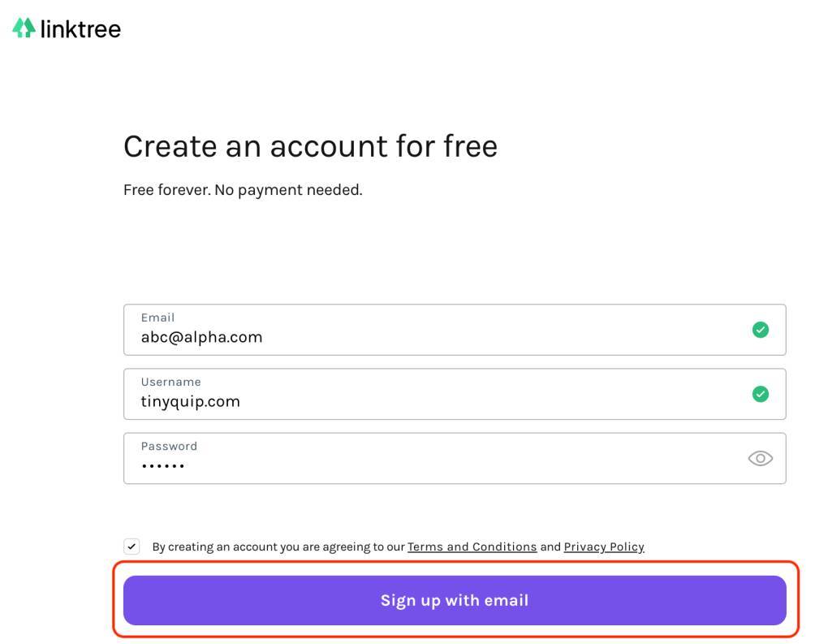Focus the Username input field
This screenshot has height=644, width=828.
tap(455, 394)
